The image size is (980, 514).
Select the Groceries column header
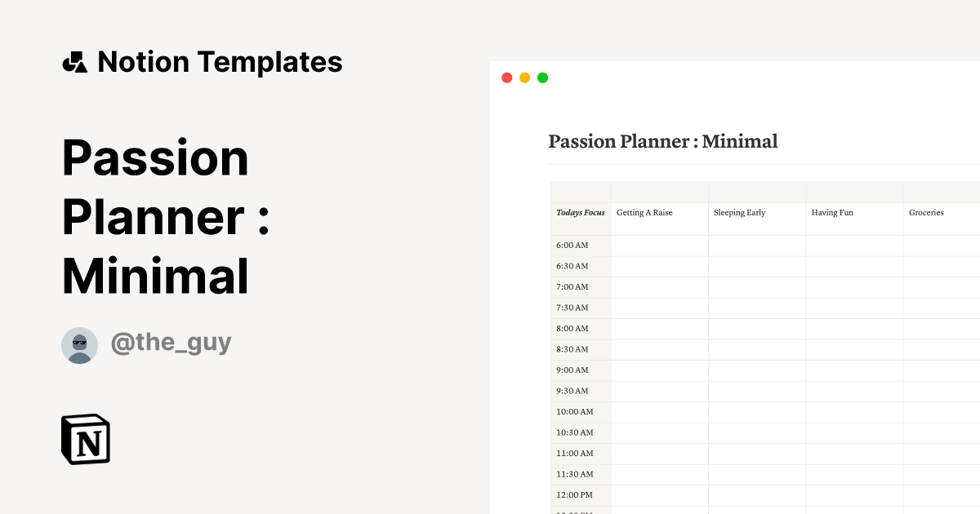click(x=927, y=212)
